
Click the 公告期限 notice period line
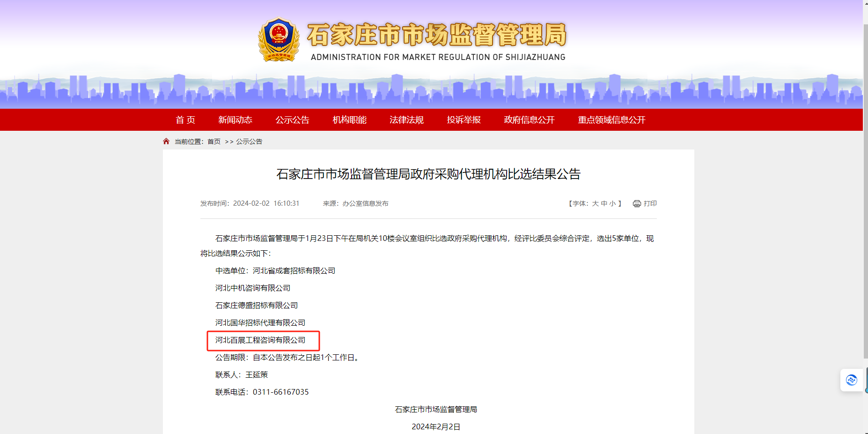pos(288,358)
